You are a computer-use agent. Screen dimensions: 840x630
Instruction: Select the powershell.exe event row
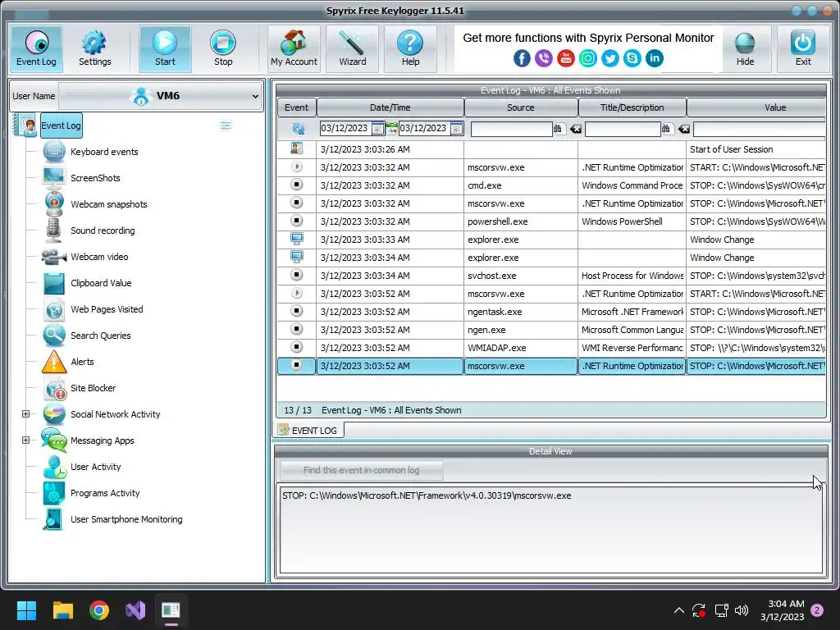[x=551, y=221]
